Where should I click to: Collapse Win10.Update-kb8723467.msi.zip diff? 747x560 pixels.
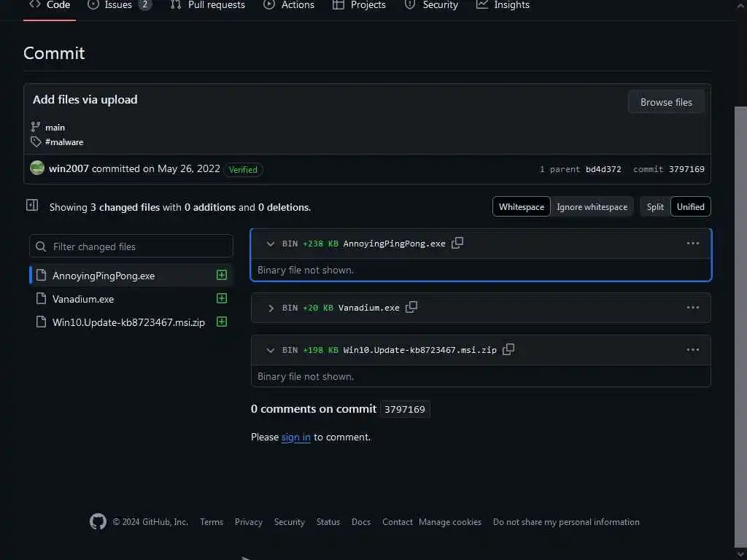(x=271, y=351)
